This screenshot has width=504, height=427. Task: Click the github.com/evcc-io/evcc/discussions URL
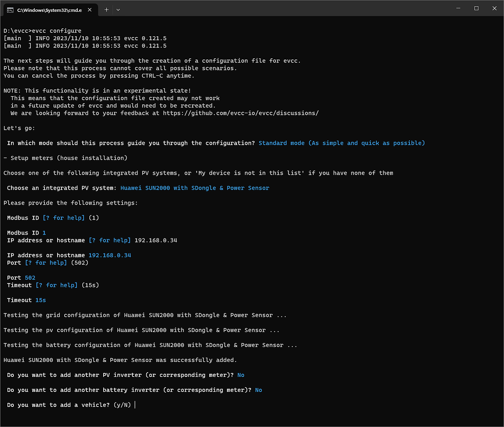click(241, 113)
